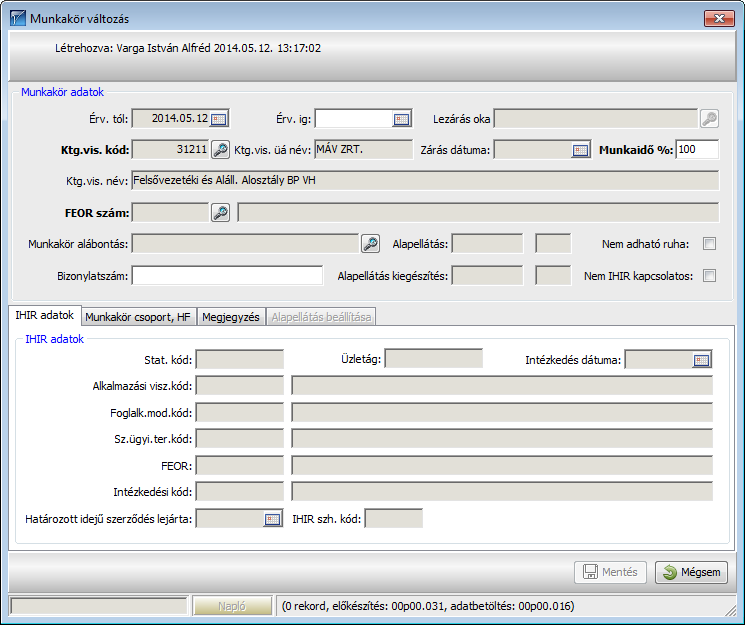Open Ktg.vis. kód search lookup
745x625 pixels.
pos(220,150)
